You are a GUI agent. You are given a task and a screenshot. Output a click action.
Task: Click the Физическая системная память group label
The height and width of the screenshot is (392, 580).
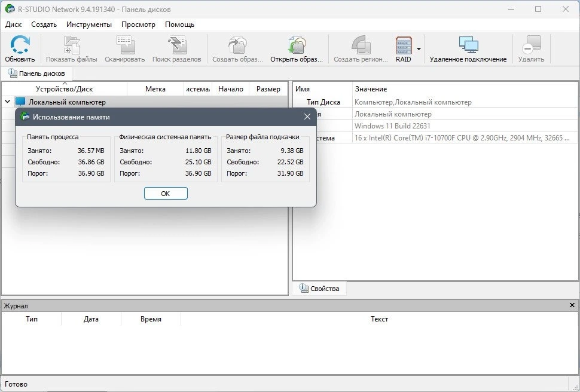click(x=165, y=137)
